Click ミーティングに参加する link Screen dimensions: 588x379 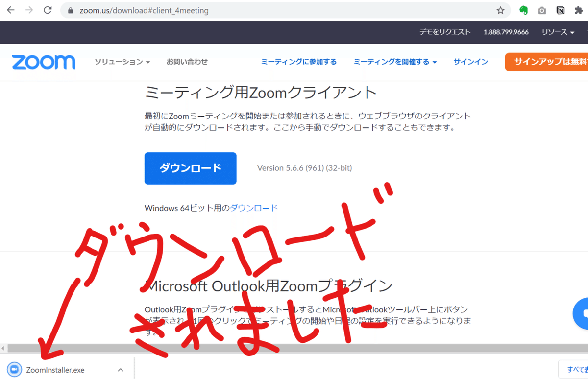(299, 62)
